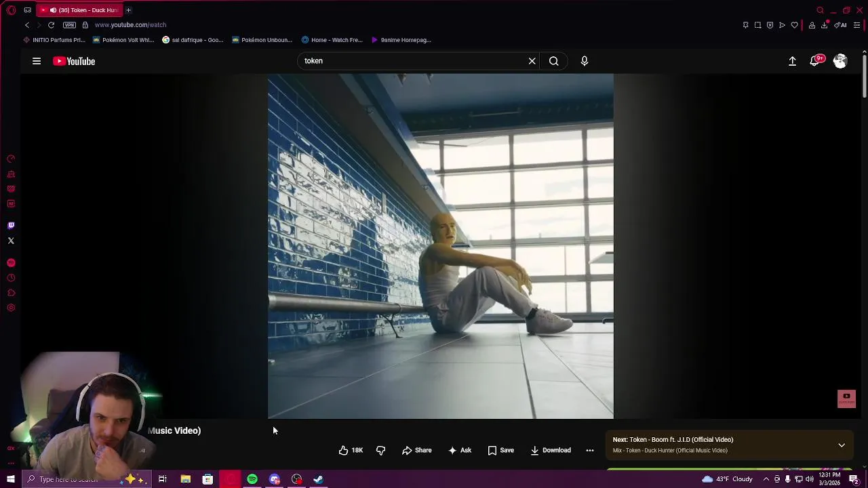
Task: Reload the current page
Action: pyautogui.click(x=51, y=25)
